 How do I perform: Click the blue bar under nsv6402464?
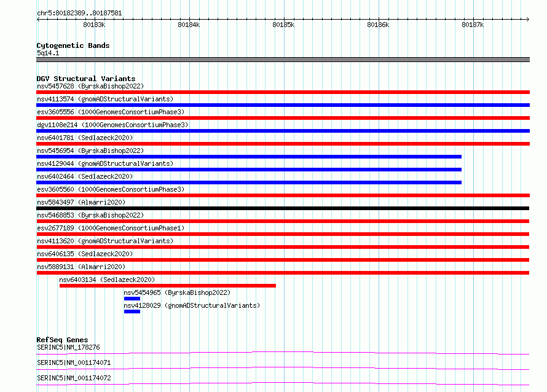click(249, 182)
